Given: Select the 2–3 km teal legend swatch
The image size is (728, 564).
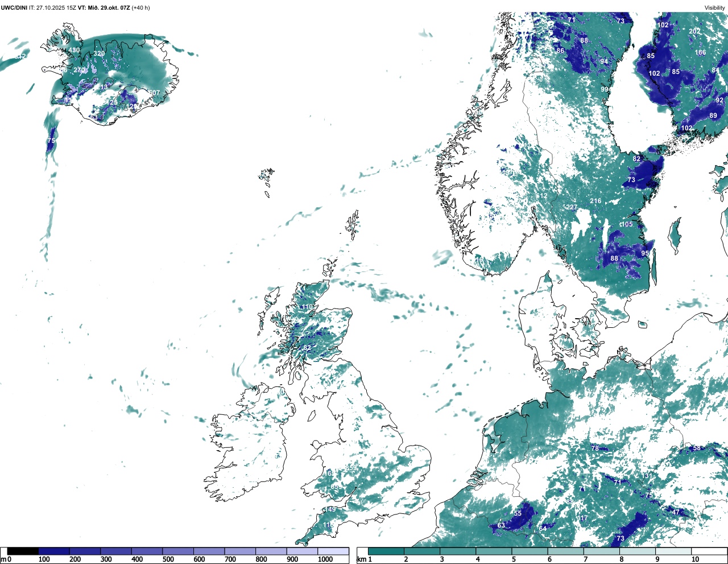Looking at the screenshot, I should pos(422,551).
